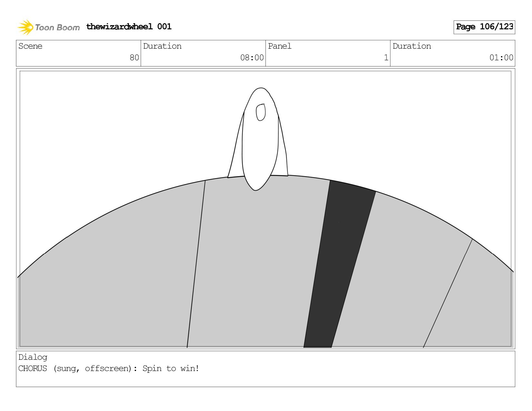Select the dialog line 'Spin to win!'
The width and height of the screenshot is (532, 411).
171,368
